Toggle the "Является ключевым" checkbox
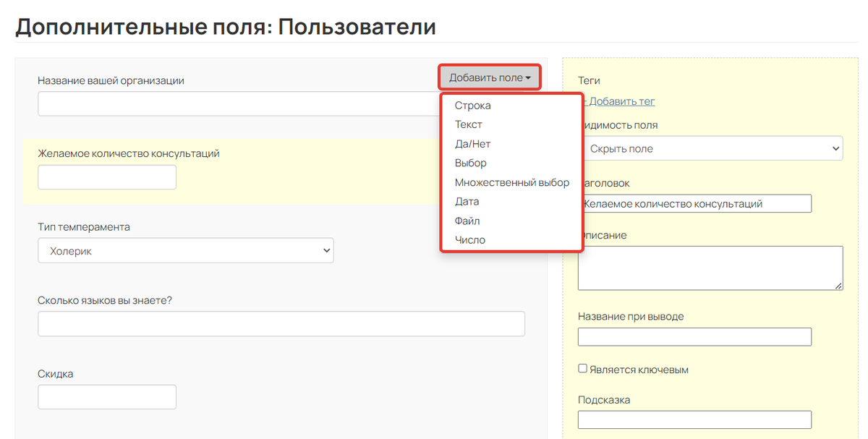The width and height of the screenshot is (868, 439). tap(583, 369)
